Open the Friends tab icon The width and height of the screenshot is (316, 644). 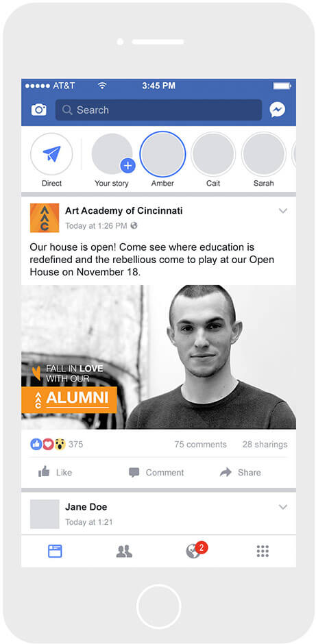(x=124, y=552)
